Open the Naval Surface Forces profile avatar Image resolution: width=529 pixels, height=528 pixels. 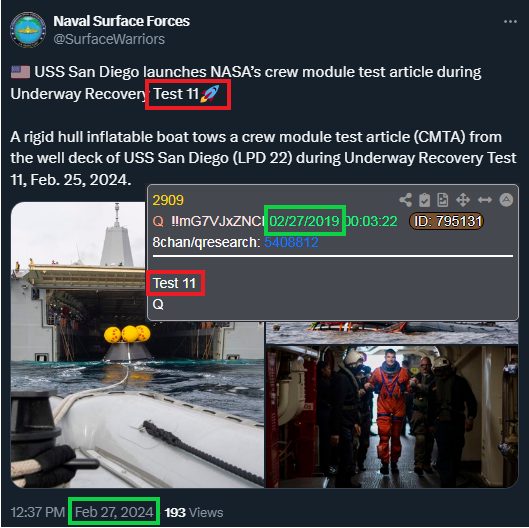pos(28,30)
